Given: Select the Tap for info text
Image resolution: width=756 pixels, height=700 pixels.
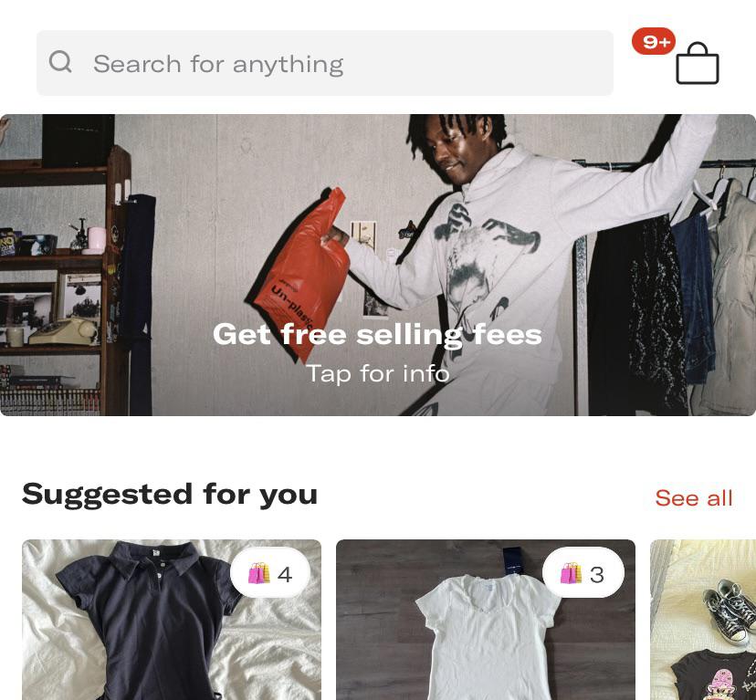Looking at the screenshot, I should (378, 373).
